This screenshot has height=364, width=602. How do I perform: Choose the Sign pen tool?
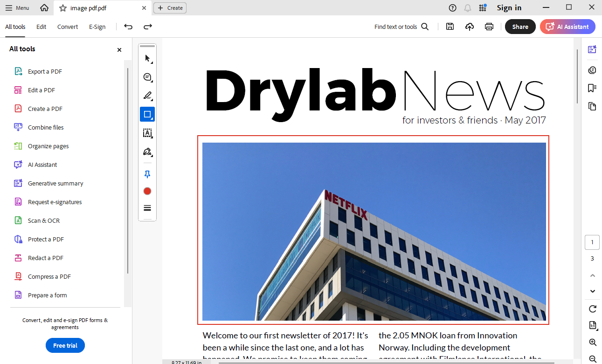pos(147,152)
